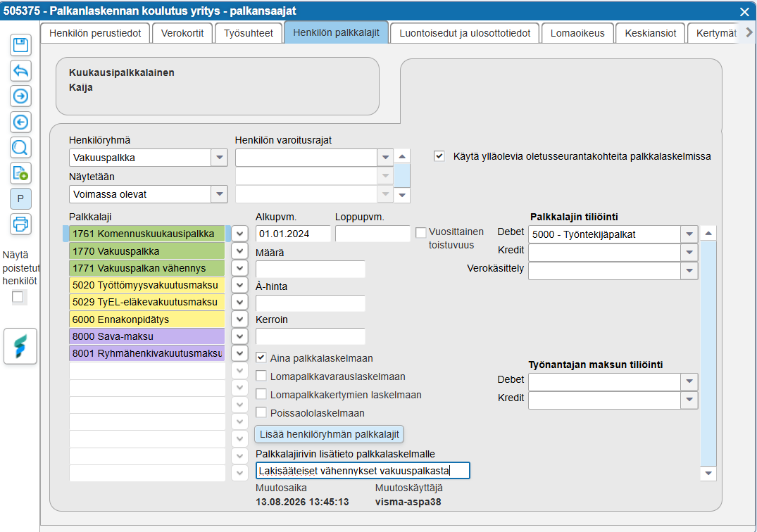757x532 pixels.
Task: Expand dropdown for 1761 Komennuskuukausipalkka row
Action: [239, 234]
